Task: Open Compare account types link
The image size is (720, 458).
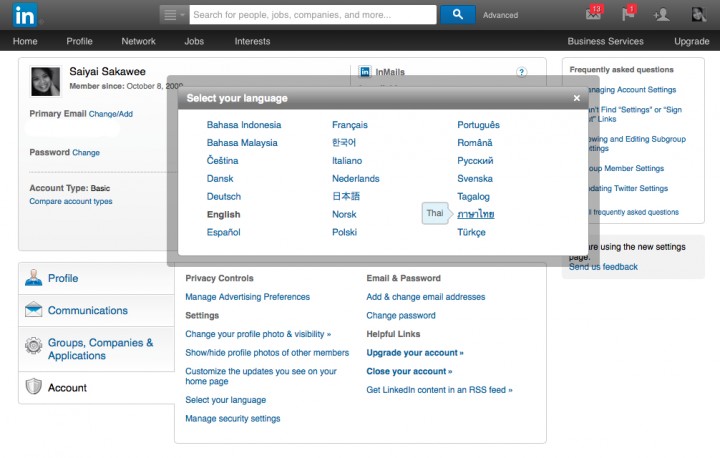Action: (71, 201)
